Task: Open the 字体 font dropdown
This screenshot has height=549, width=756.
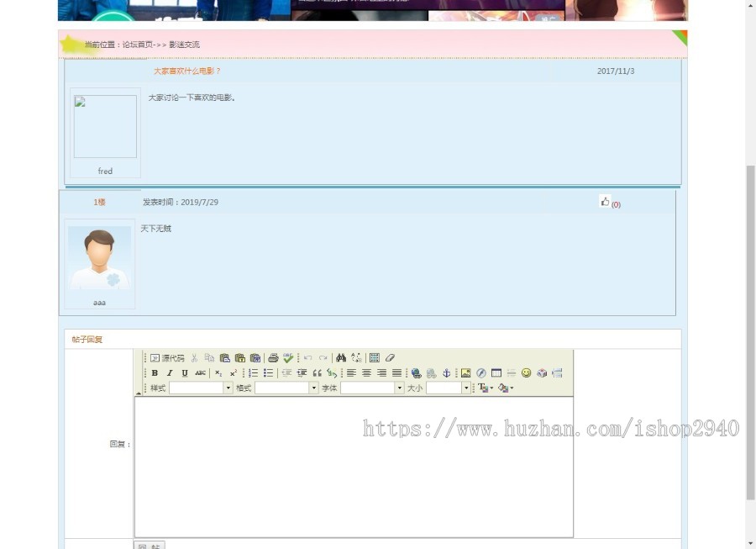Action: tap(370, 387)
